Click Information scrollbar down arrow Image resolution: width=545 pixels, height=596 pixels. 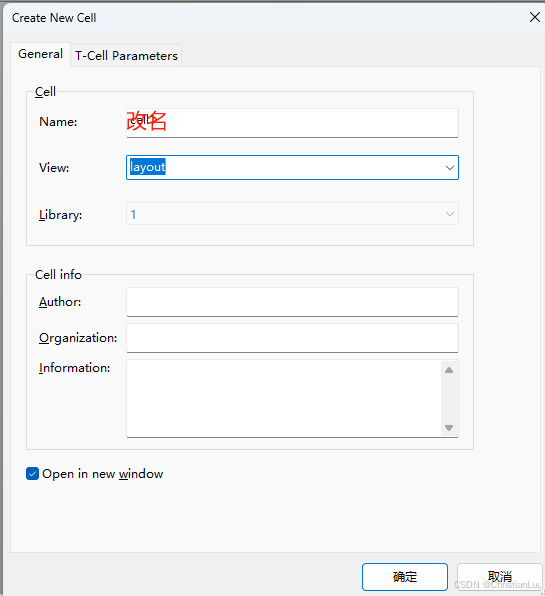click(449, 428)
